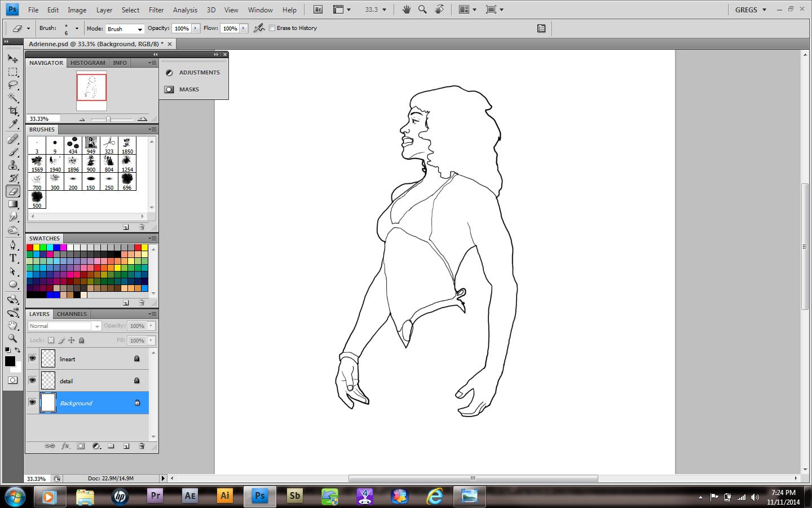The height and width of the screenshot is (508, 812).
Task: Toggle visibility of the detail layer
Action: click(x=32, y=380)
